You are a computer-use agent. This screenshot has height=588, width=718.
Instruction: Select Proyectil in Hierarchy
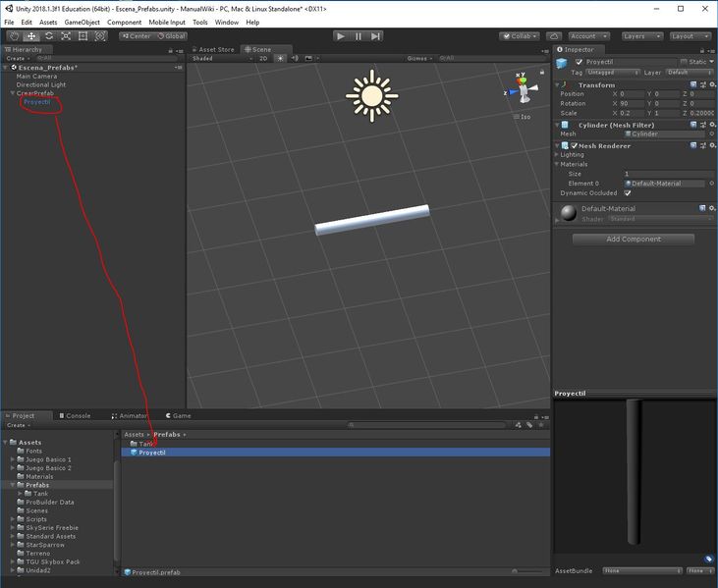pos(37,102)
